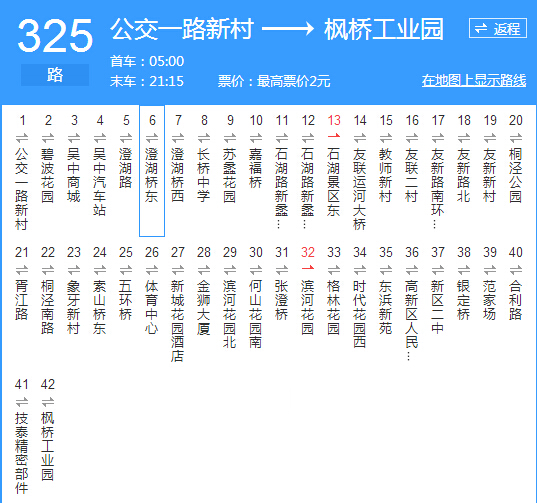
Task: Select stop 15 教师新村
Action: point(386,175)
